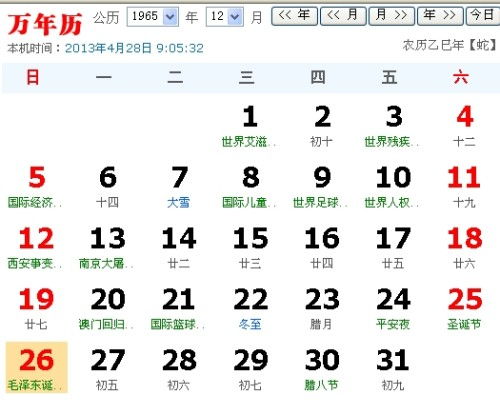The width and height of the screenshot is (500, 415).
Task: Select December 16 廿四
Action: 322,248
